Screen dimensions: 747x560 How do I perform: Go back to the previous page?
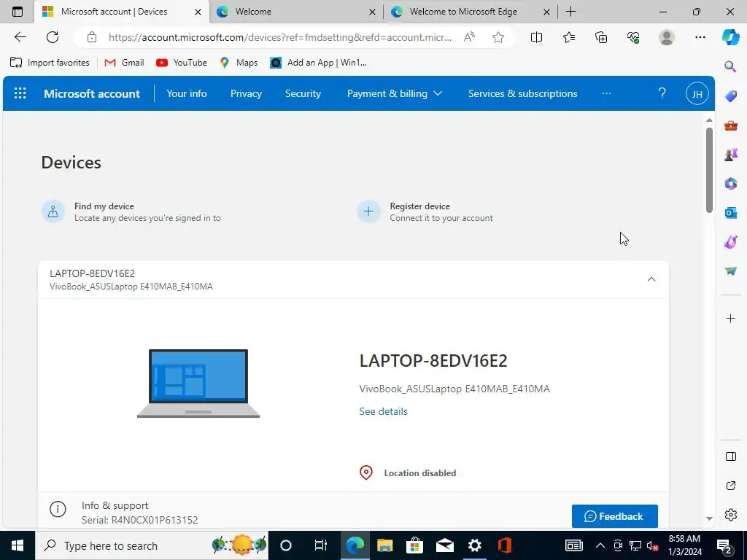(x=20, y=37)
